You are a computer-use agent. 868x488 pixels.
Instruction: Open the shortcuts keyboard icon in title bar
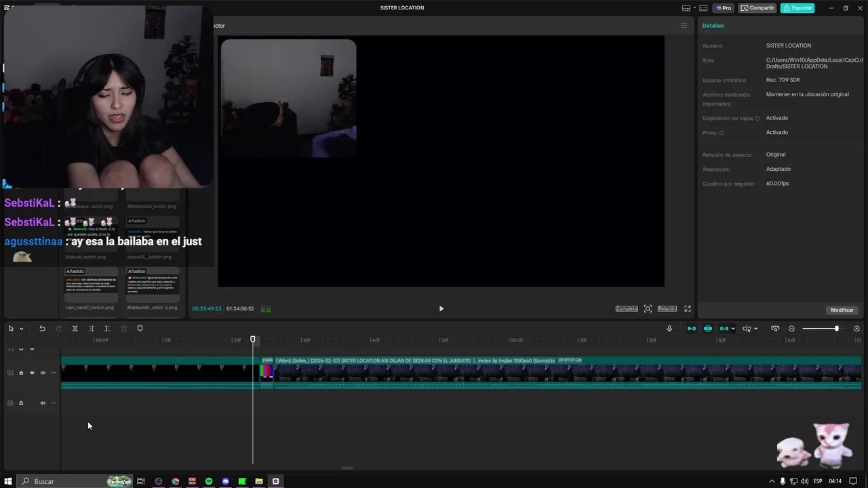[x=704, y=8]
